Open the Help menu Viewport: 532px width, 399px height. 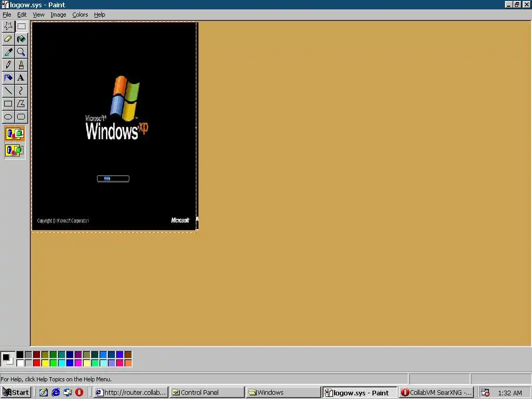click(x=99, y=15)
